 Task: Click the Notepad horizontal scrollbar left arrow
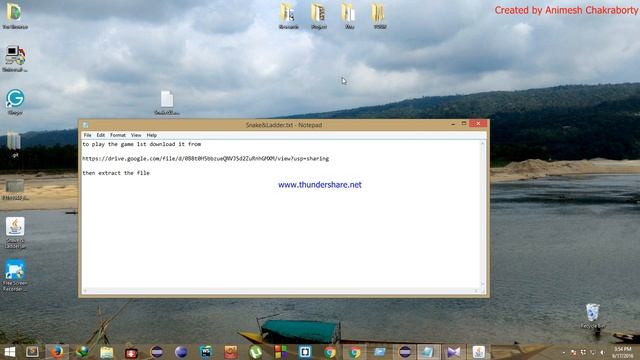tap(85, 291)
